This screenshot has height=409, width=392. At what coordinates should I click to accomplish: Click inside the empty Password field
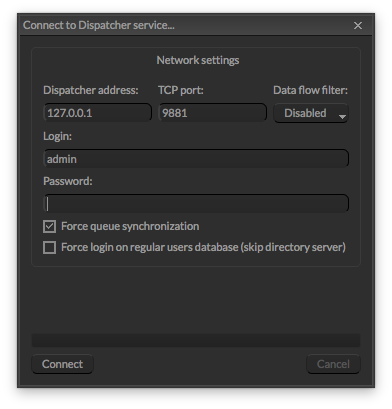[196, 204]
